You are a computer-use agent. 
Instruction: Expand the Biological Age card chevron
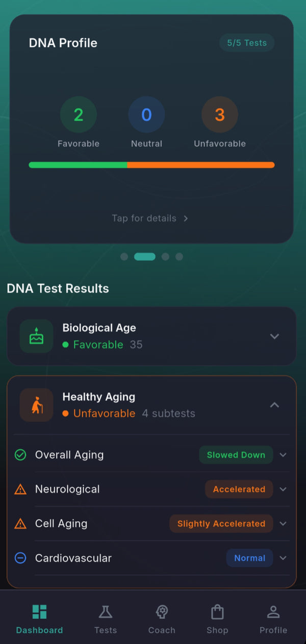point(274,336)
